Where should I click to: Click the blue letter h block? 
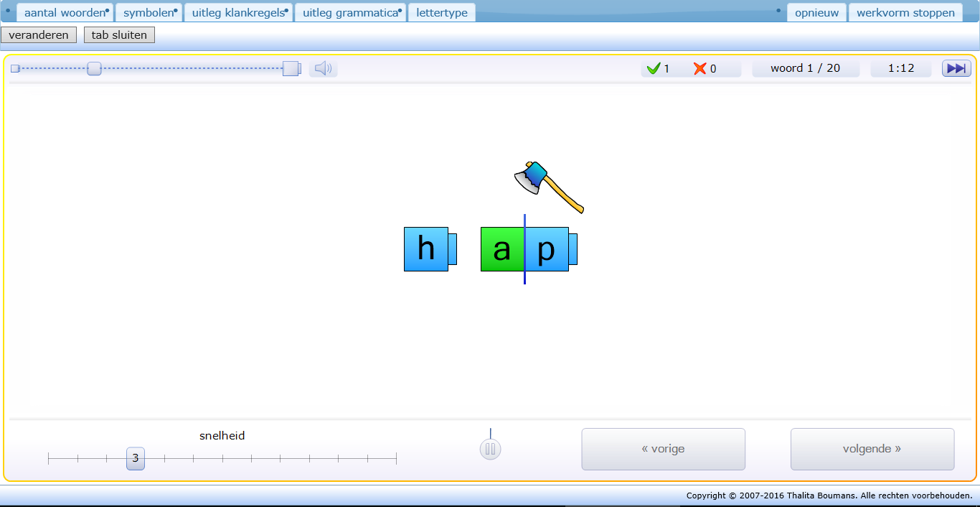click(426, 249)
